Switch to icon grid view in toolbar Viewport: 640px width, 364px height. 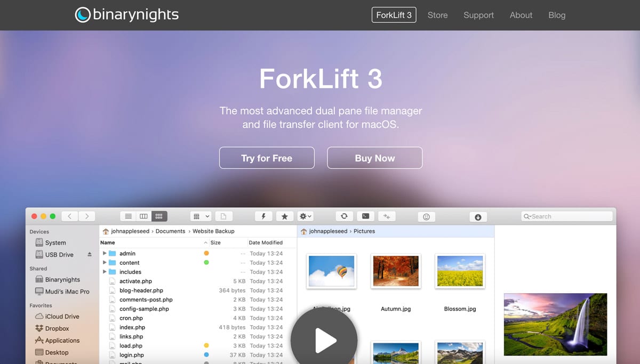[159, 216]
